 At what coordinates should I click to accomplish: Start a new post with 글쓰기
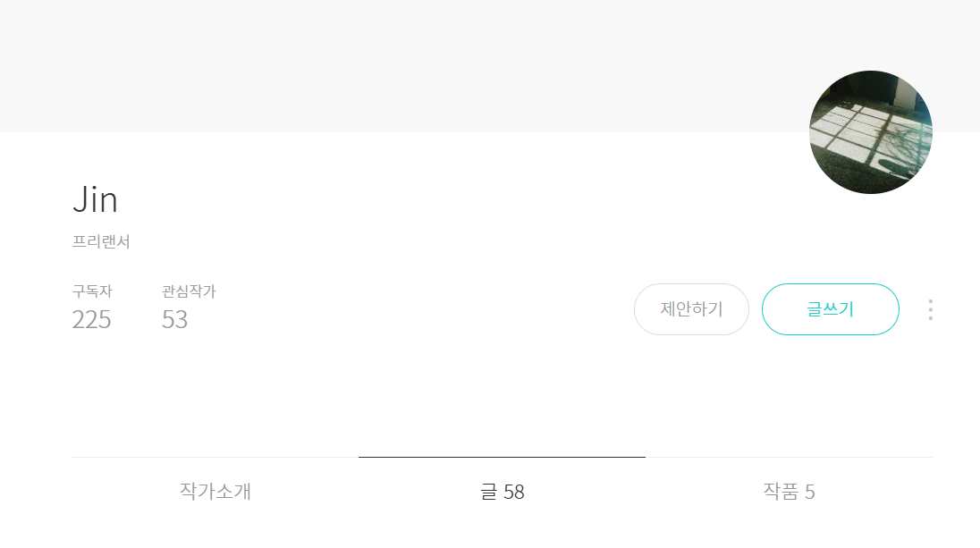click(830, 309)
